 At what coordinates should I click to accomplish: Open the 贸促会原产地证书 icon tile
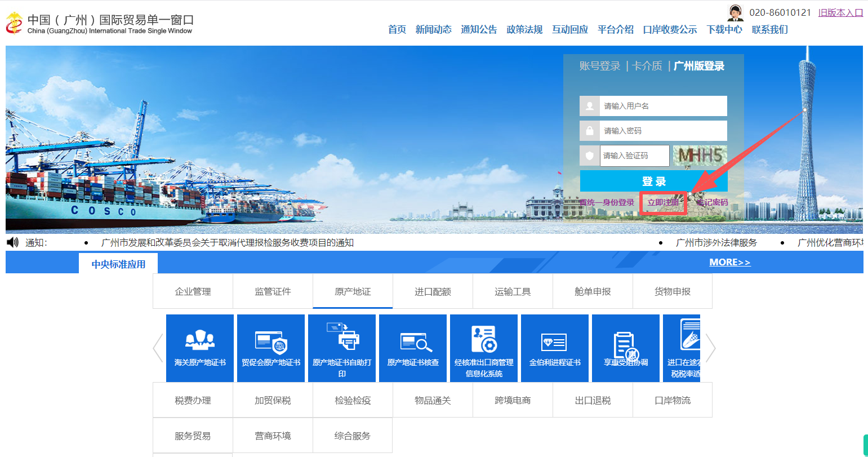271,348
